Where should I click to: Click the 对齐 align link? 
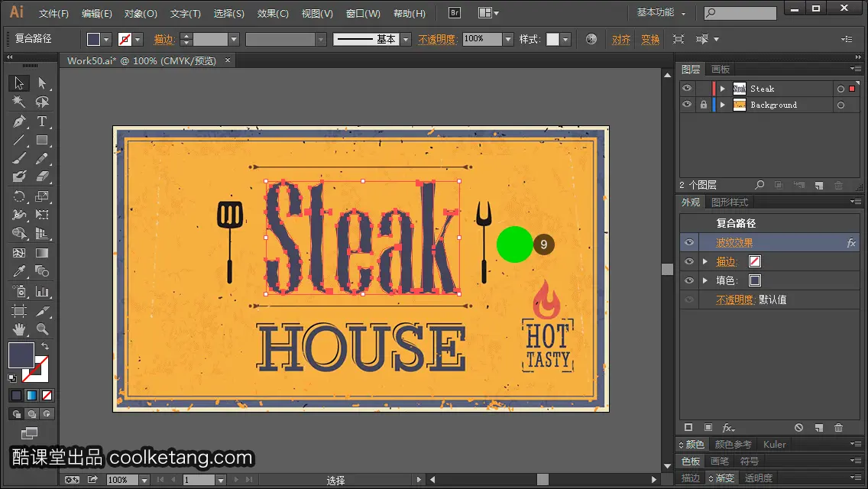(621, 39)
